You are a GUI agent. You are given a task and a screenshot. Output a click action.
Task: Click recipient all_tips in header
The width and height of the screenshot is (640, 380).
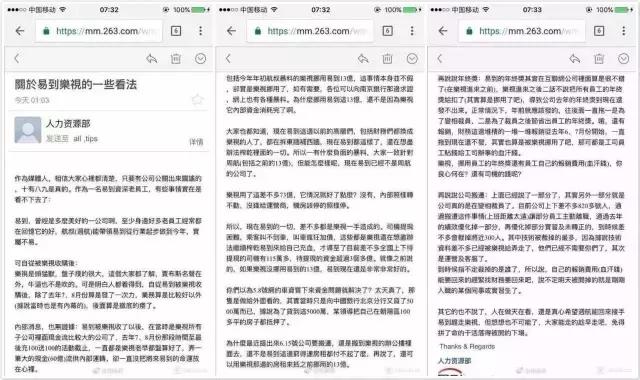point(85,139)
